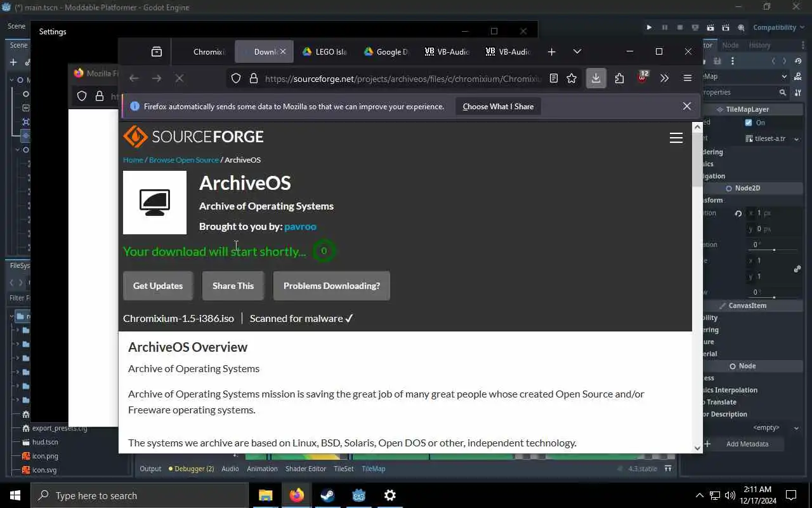Screen dimensions: 812x508
Task: Open the list all tabs dropdown in Firefox
Action: tap(577, 51)
